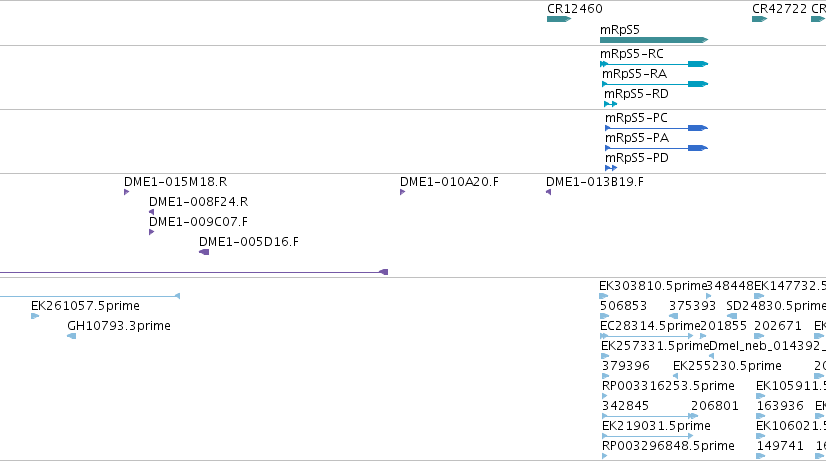Select the mRpS5-PD protein label
Screen dimensions: 826x461
point(637,158)
